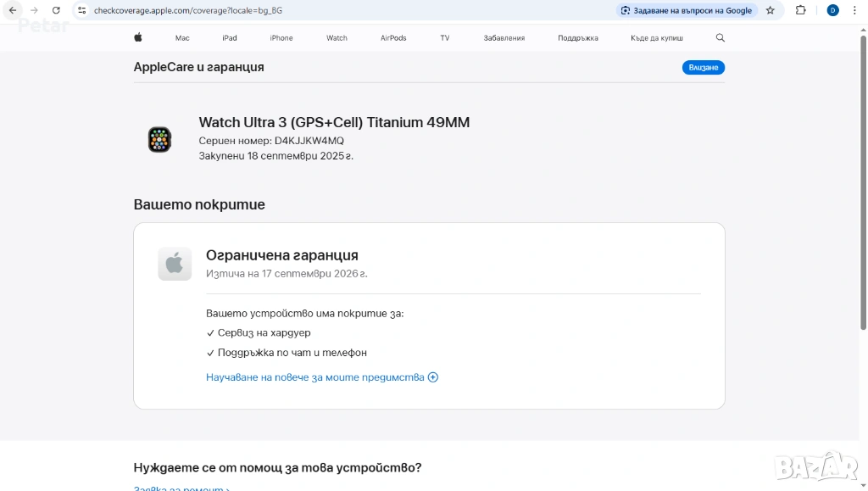
Task: Click the address bar URL field
Action: [339, 10]
